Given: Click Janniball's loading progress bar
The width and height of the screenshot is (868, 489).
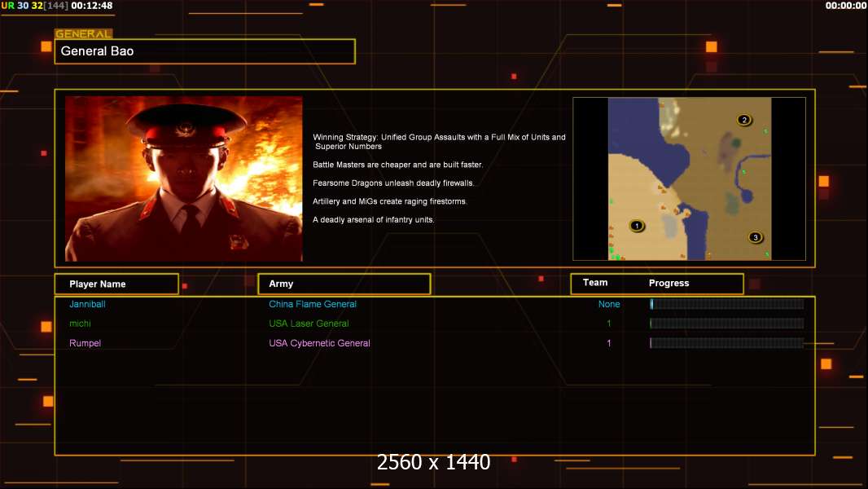Looking at the screenshot, I should pos(727,303).
